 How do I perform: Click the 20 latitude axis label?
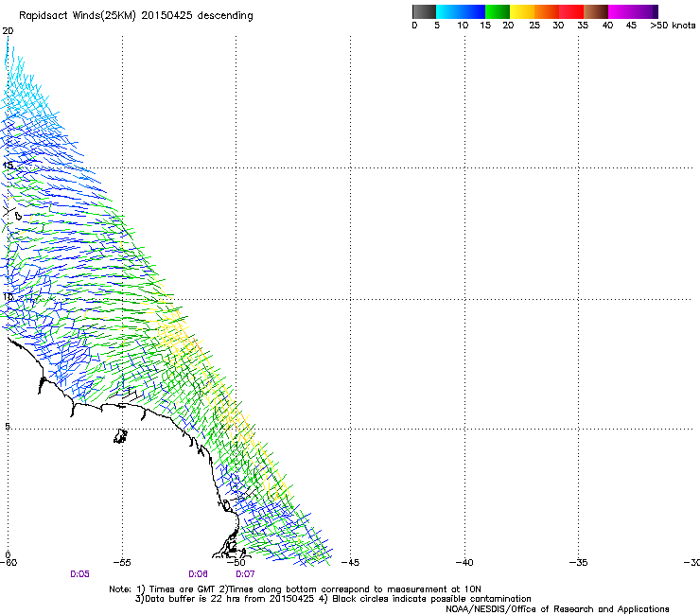[8, 31]
